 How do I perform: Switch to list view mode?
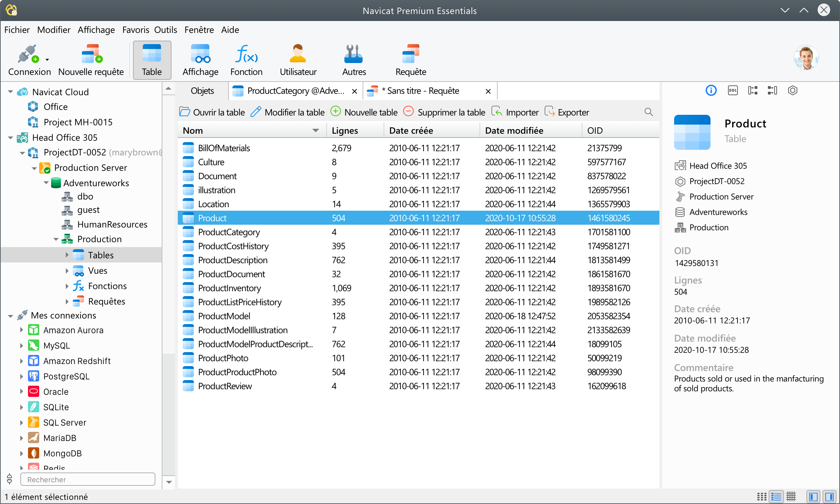776,497
